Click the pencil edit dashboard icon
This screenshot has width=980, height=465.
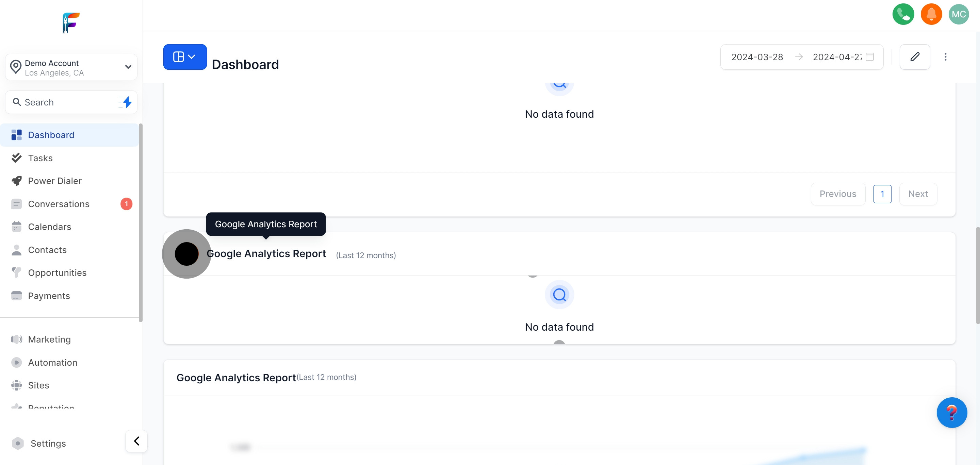pos(915,57)
